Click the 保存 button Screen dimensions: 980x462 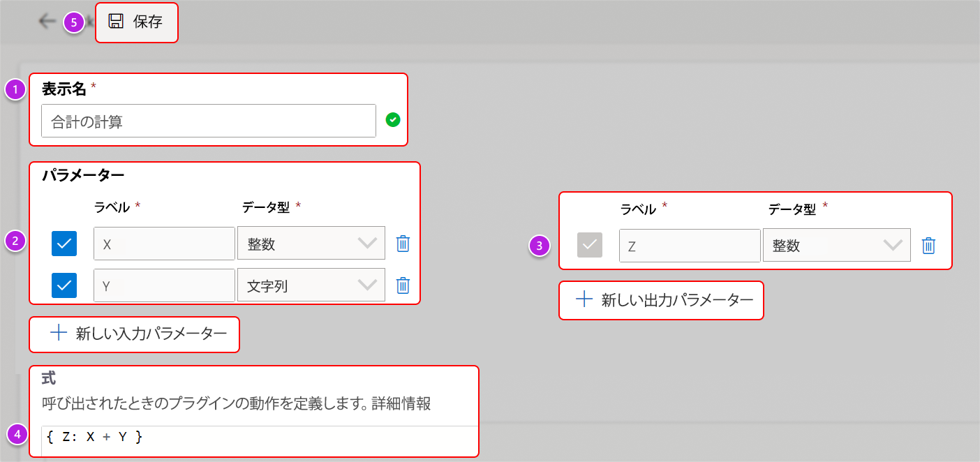[x=137, y=22]
